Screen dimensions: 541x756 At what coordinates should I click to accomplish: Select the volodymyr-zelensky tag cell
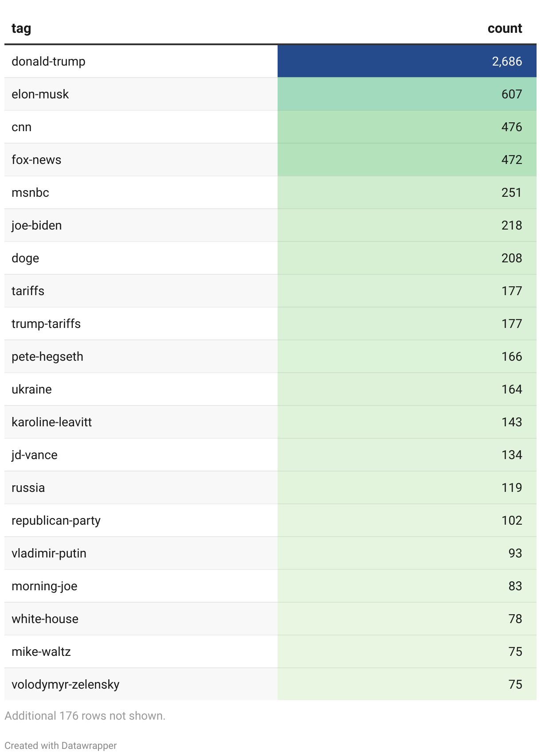click(66, 684)
